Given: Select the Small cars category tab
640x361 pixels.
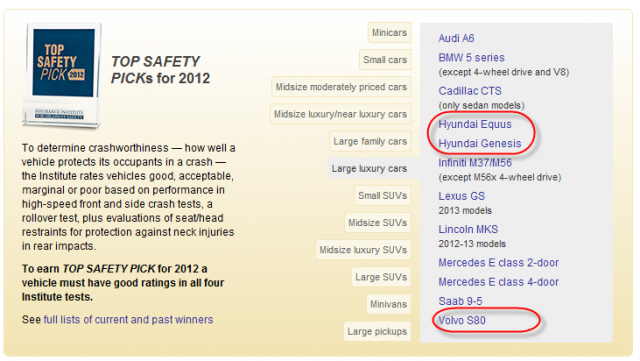Looking at the screenshot, I should click(385, 60).
